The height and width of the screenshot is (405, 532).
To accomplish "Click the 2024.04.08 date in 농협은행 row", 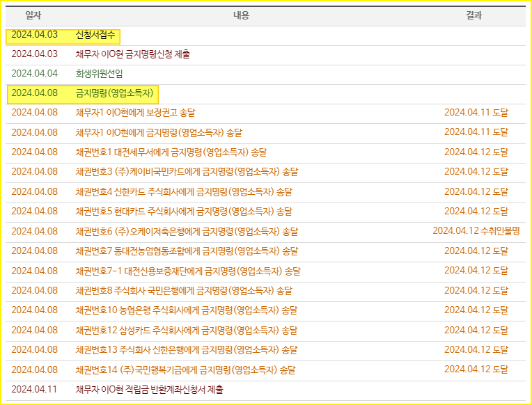I will 35,310.
